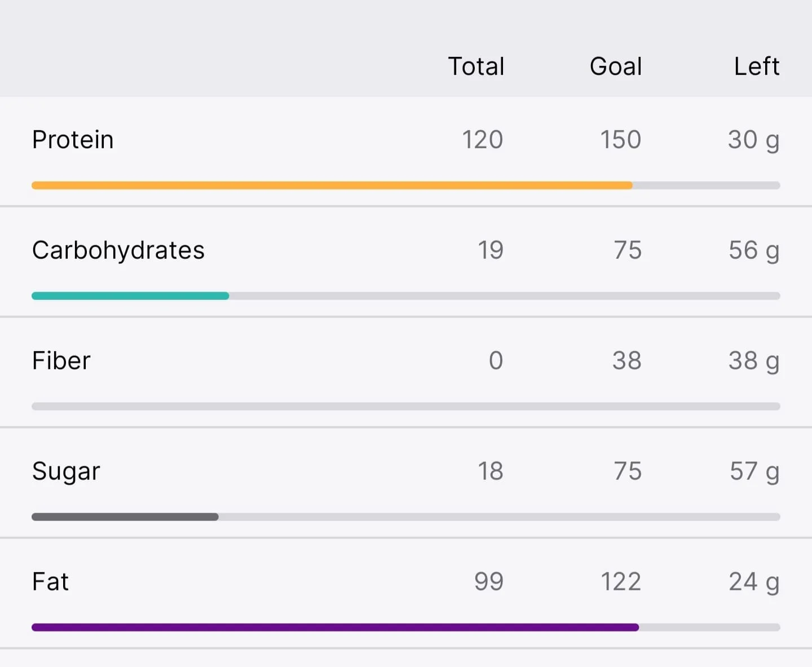Tap the Fiber goal value 38

click(627, 361)
